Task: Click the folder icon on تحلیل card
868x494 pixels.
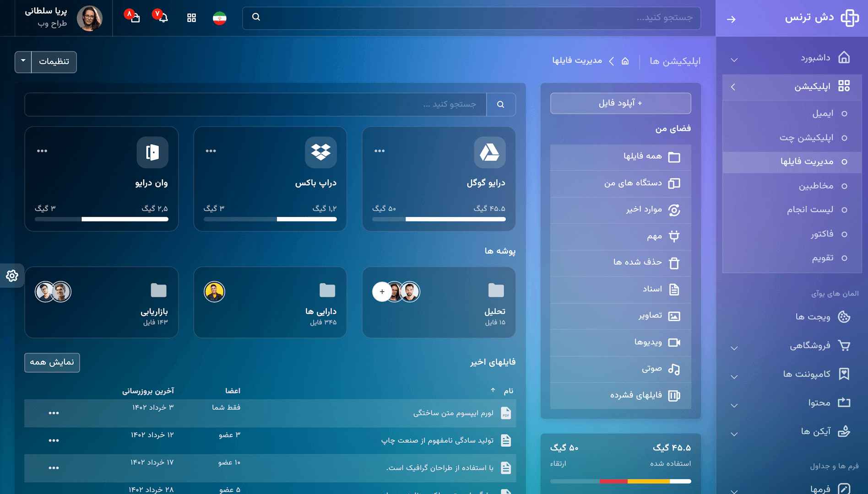Action: coord(496,290)
